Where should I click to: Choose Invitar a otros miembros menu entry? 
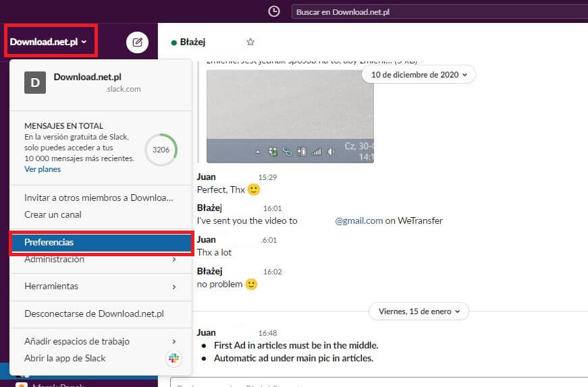pos(99,198)
